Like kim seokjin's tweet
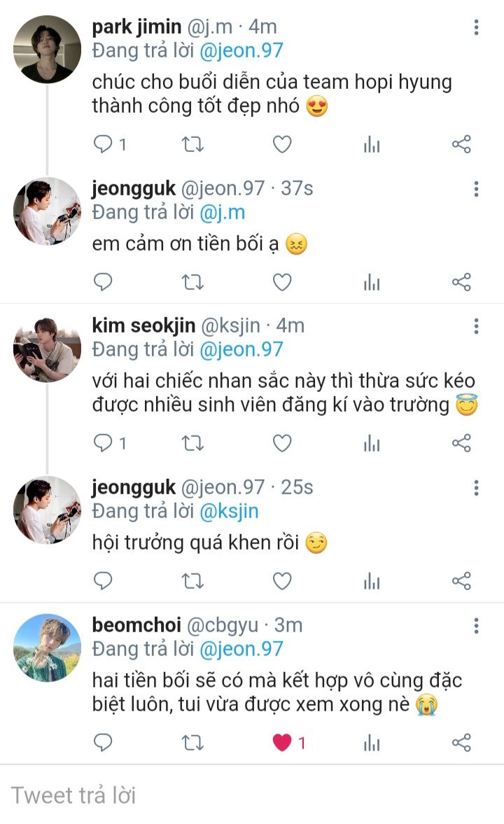Viewport: 504px width, 824px height. pos(282,442)
